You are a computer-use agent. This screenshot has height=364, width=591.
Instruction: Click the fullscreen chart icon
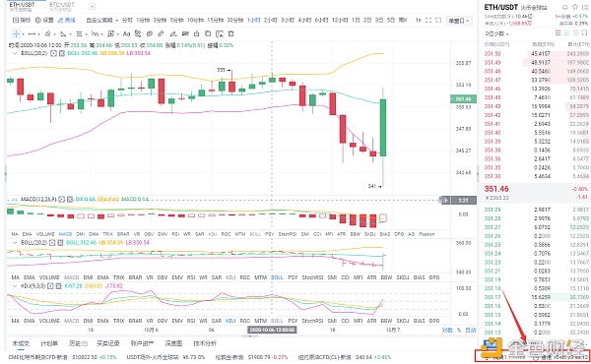point(428,20)
